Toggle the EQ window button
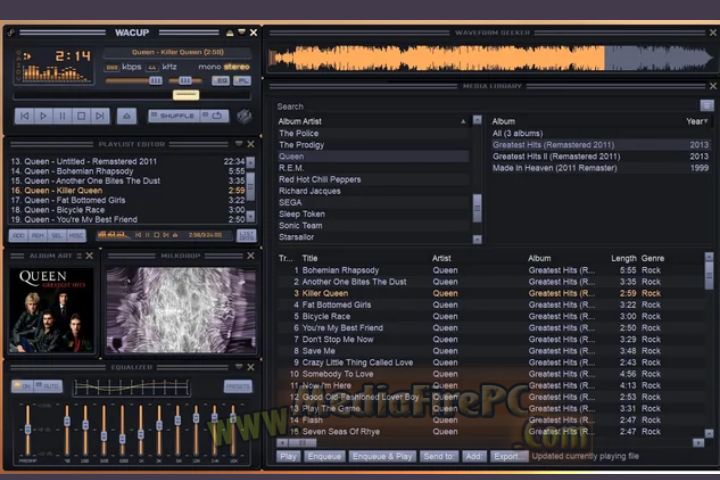Viewport: 720px width, 480px height. [x=221, y=81]
